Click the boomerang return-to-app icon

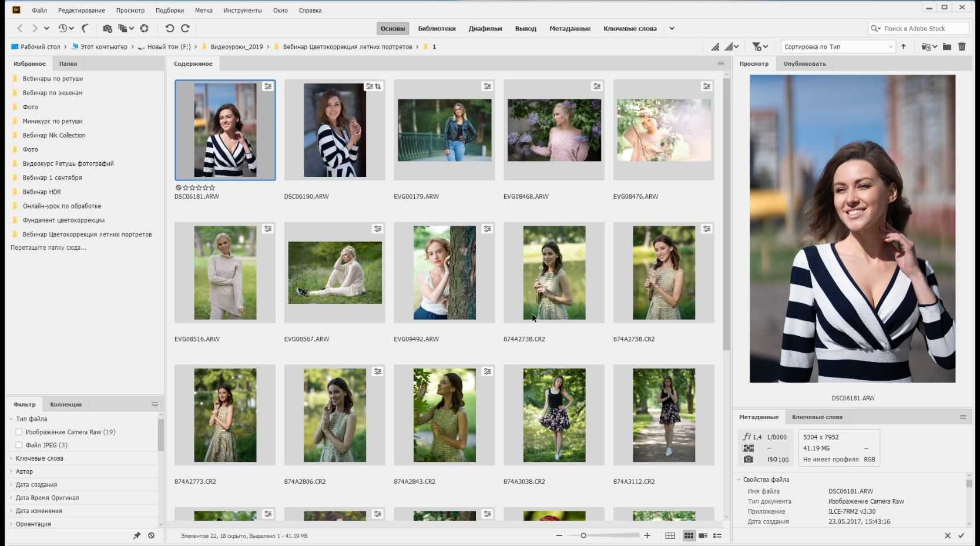85,28
